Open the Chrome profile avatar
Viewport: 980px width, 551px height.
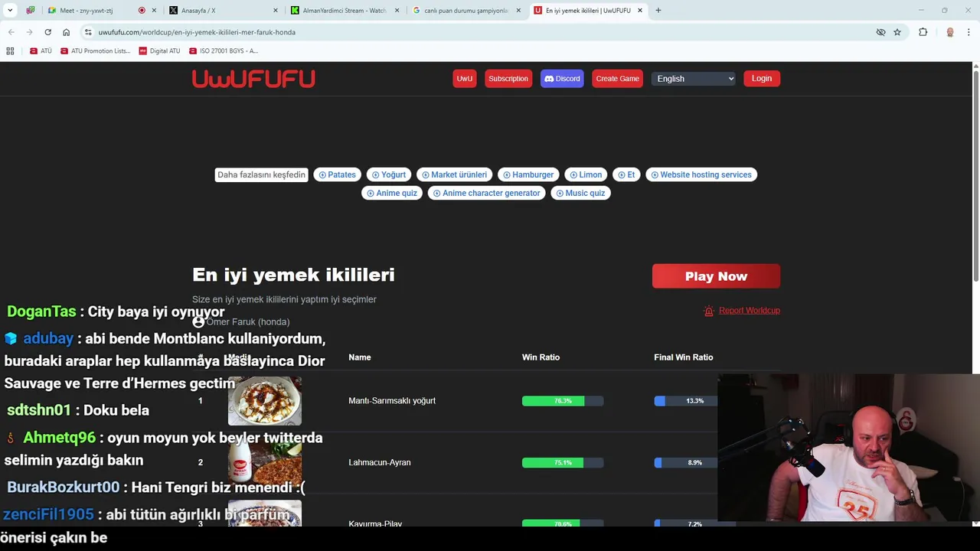pos(950,32)
